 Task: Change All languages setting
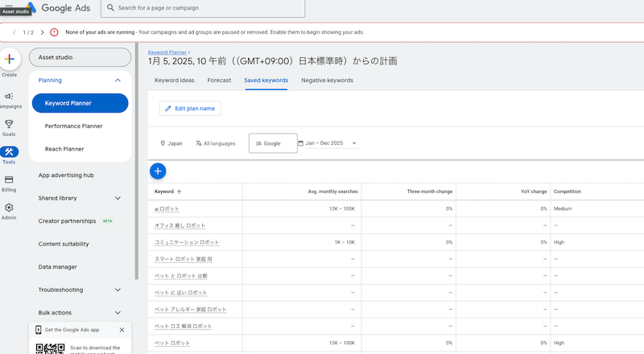tap(216, 143)
